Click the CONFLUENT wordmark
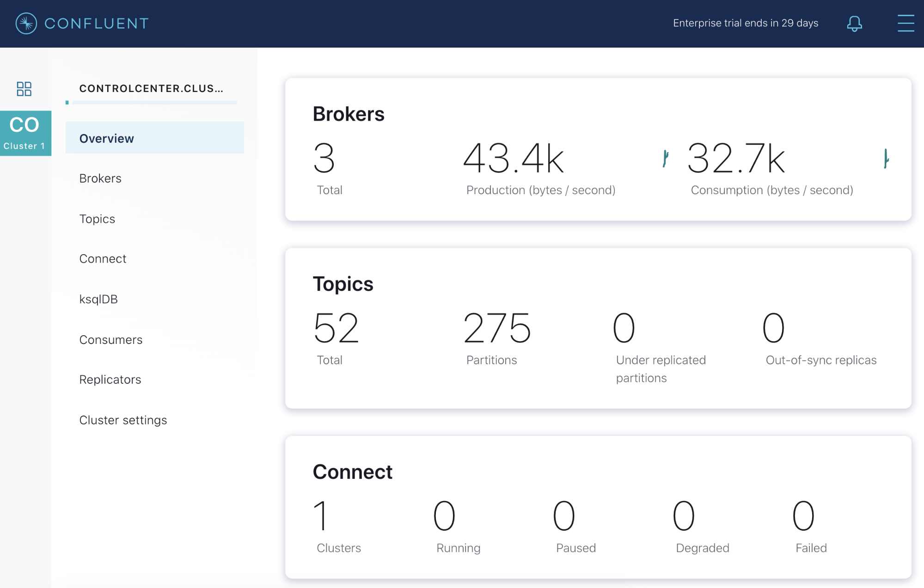Screen dimensions: 924x588 (96, 23)
